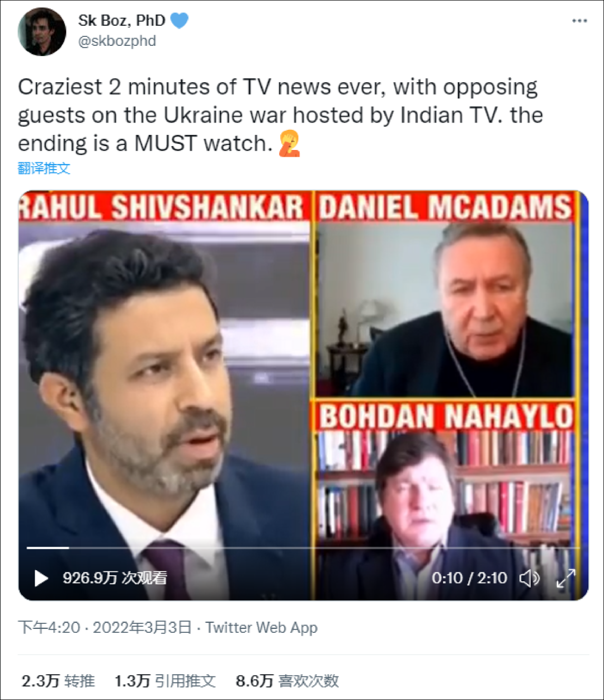Open the Sk Boz, PhD display name
Image resolution: width=604 pixels, height=700 pixels.
tap(121, 21)
